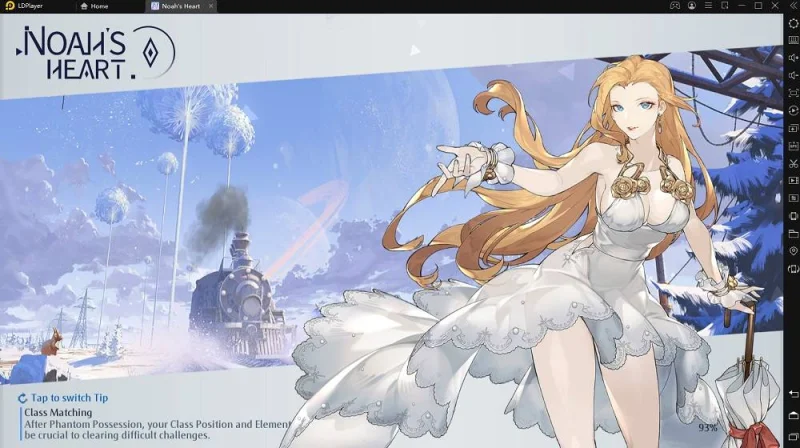This screenshot has width=800, height=448.
Task: Collapse sidebar with double chevron icon
Action: tap(793, 6)
